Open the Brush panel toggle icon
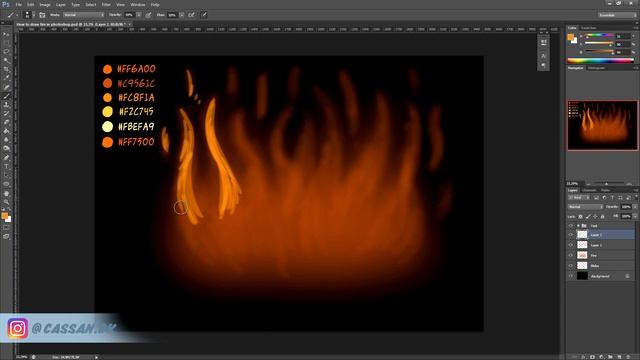Viewport: 640px width, 360px height. click(42, 15)
